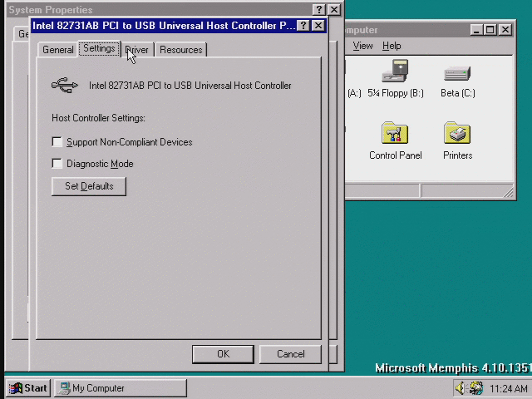Click the tray icon beside the clock
This screenshot has width=532, height=399.
click(475, 388)
